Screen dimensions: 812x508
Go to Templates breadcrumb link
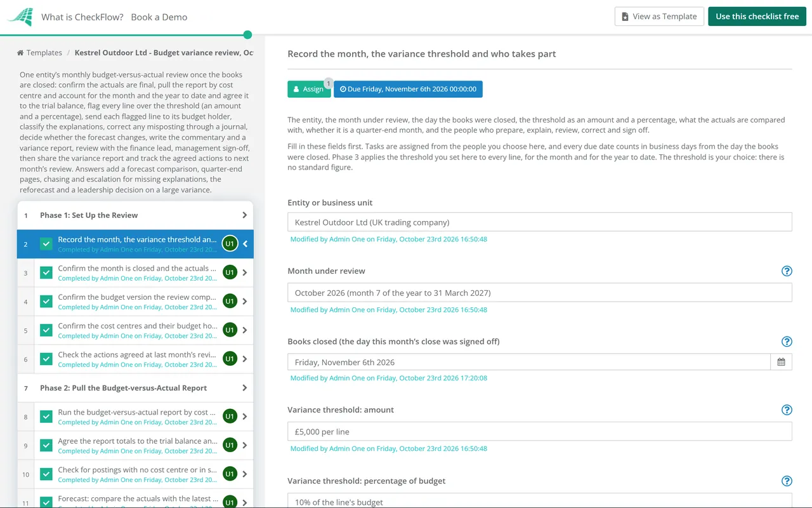pos(44,53)
